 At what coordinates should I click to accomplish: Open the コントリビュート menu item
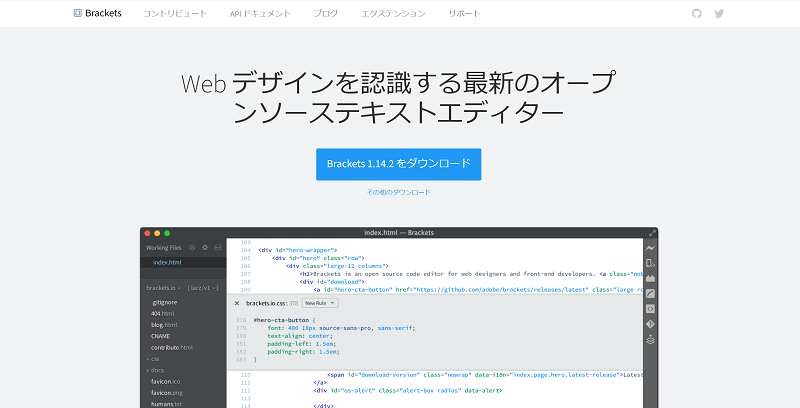point(174,14)
